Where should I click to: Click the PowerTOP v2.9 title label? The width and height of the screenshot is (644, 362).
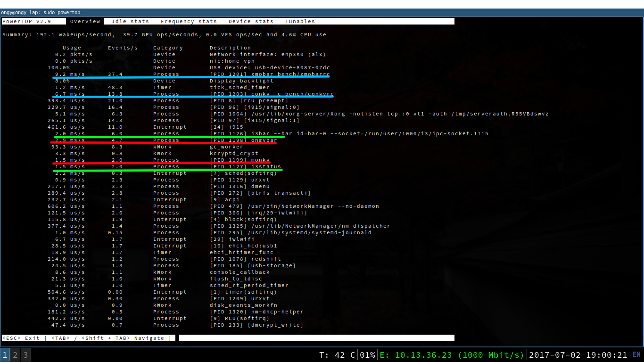pyautogui.click(x=26, y=21)
